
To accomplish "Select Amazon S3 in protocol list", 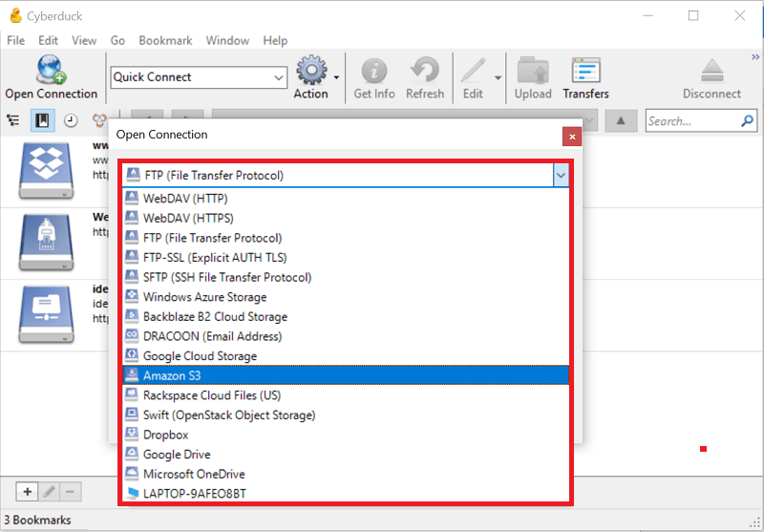I will coord(346,375).
